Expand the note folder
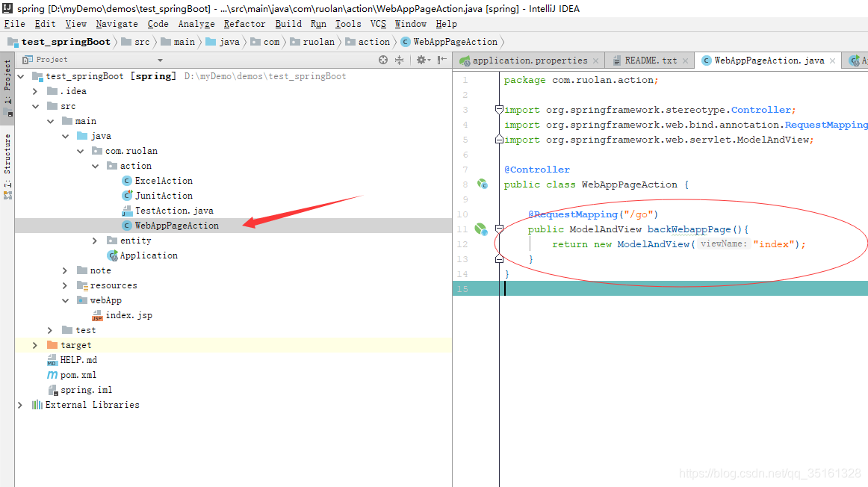Image resolution: width=868 pixels, height=487 pixels. pos(65,270)
